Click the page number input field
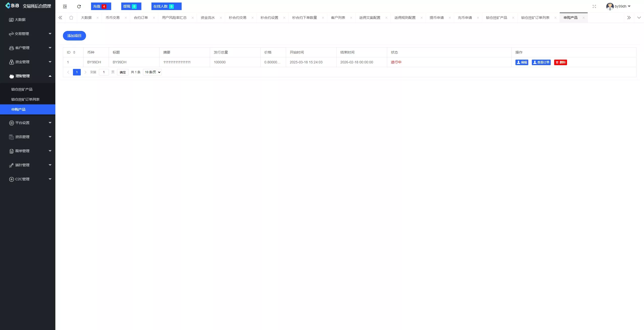 click(x=104, y=72)
